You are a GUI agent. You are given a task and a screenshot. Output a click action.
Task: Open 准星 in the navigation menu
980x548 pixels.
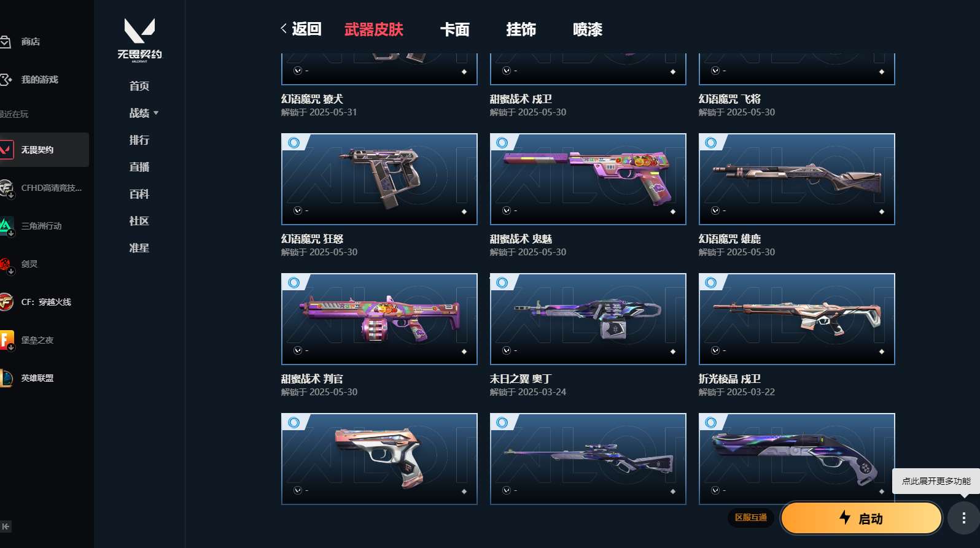pyautogui.click(x=139, y=248)
